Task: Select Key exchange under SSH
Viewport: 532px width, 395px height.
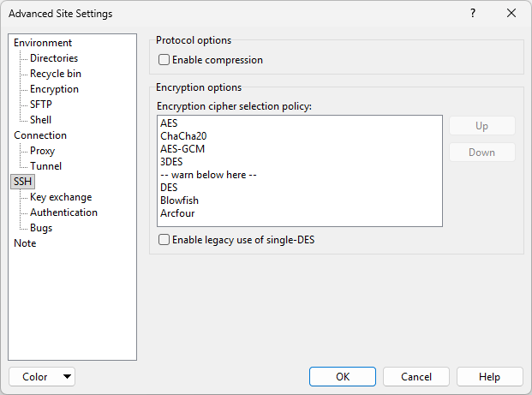Action: pyautogui.click(x=61, y=197)
